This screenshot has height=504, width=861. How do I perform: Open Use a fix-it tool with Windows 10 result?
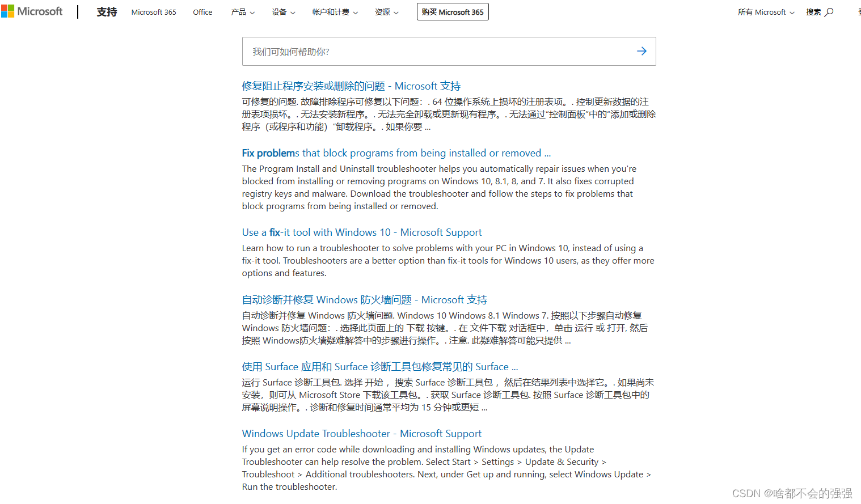362,232
